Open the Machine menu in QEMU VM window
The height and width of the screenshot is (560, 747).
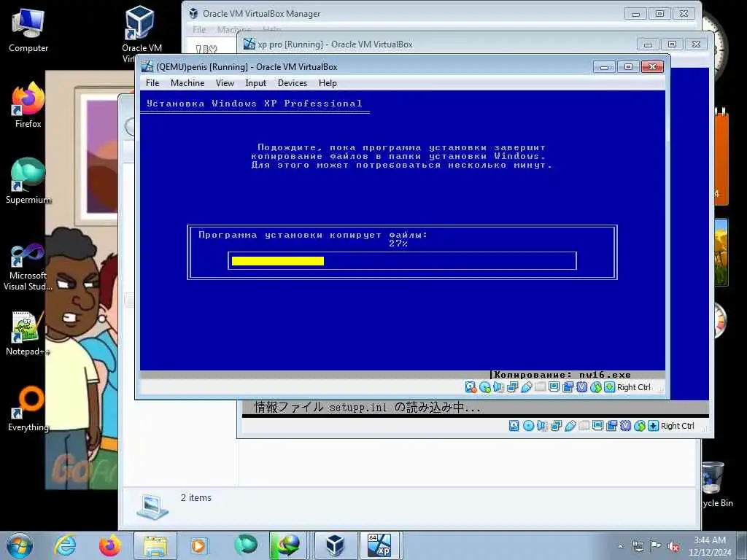point(187,83)
